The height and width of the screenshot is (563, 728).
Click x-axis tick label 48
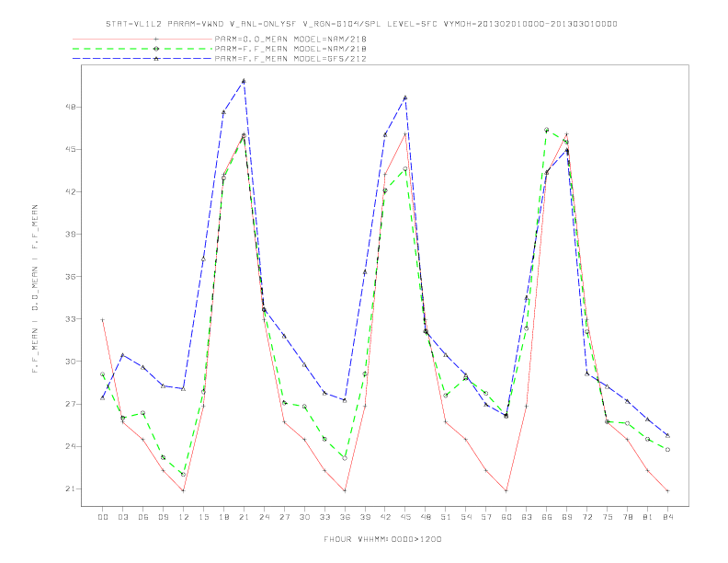pos(426,517)
